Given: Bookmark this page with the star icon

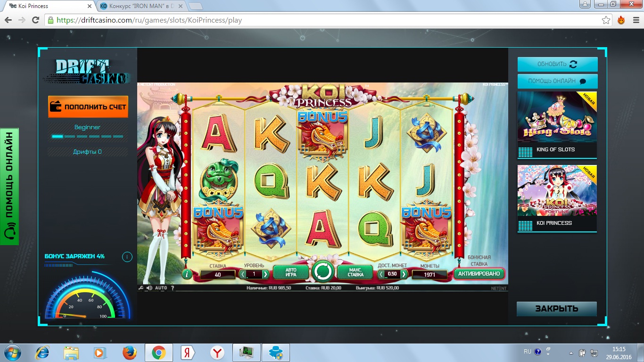Looking at the screenshot, I should (x=606, y=20).
